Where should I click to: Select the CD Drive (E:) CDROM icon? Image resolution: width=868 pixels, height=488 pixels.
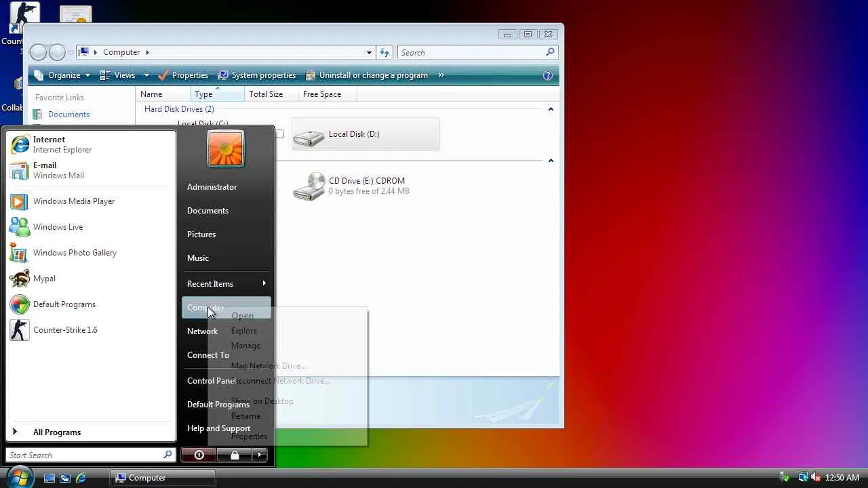click(309, 186)
